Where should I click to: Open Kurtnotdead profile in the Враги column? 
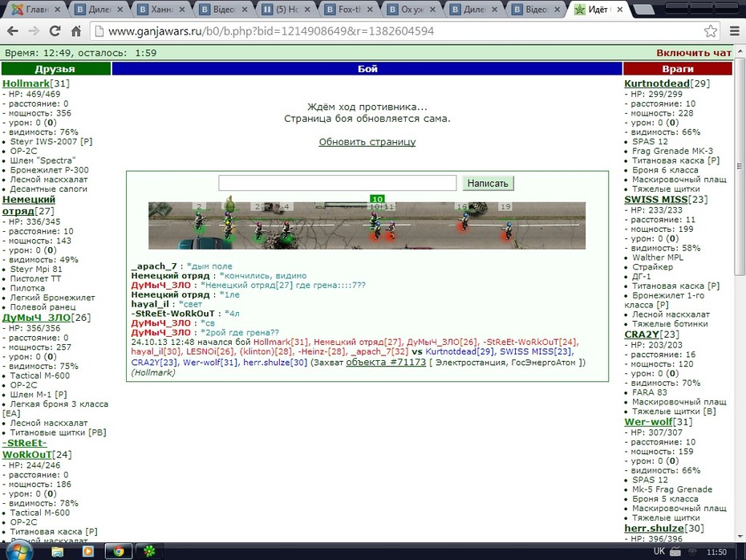(657, 83)
